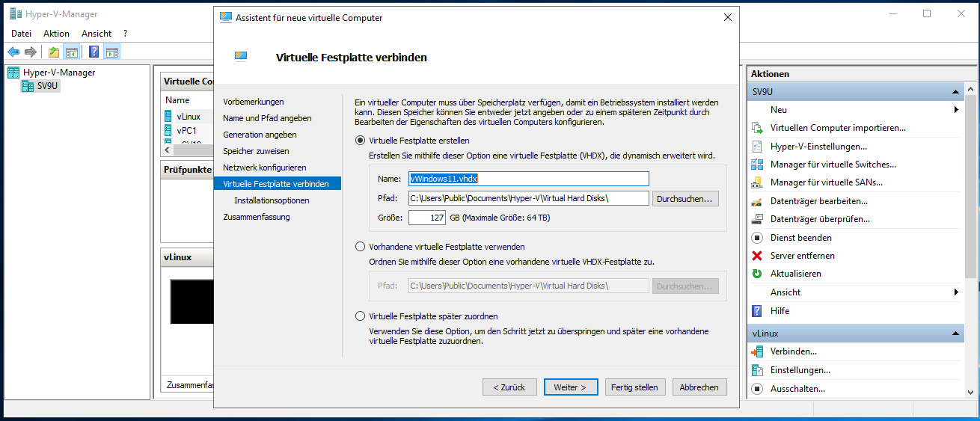Select Virtuelle Festplatte verbinden step
980x421 pixels.
[x=278, y=184]
